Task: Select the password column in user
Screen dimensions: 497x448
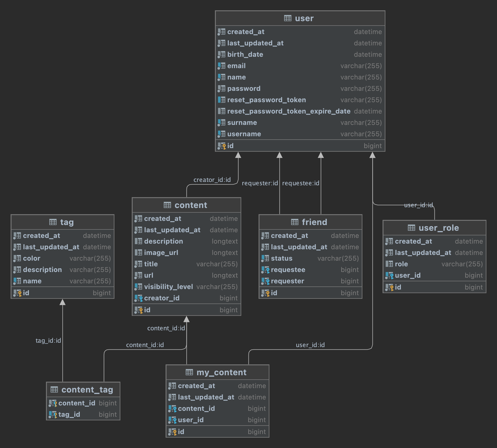Action: click(300, 89)
